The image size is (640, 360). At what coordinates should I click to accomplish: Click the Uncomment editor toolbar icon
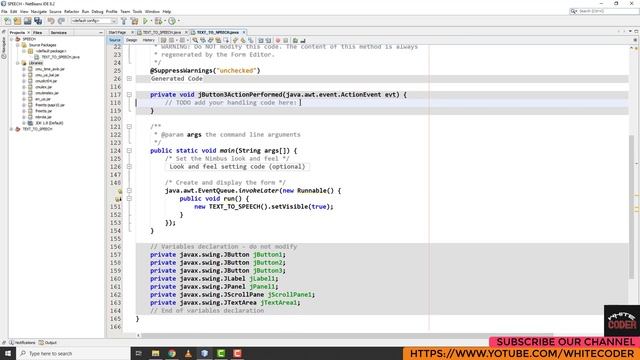click(x=303, y=40)
